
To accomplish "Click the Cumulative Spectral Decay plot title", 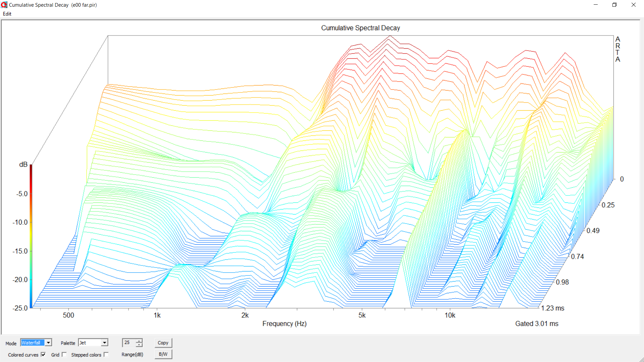I will pyautogui.click(x=360, y=28).
